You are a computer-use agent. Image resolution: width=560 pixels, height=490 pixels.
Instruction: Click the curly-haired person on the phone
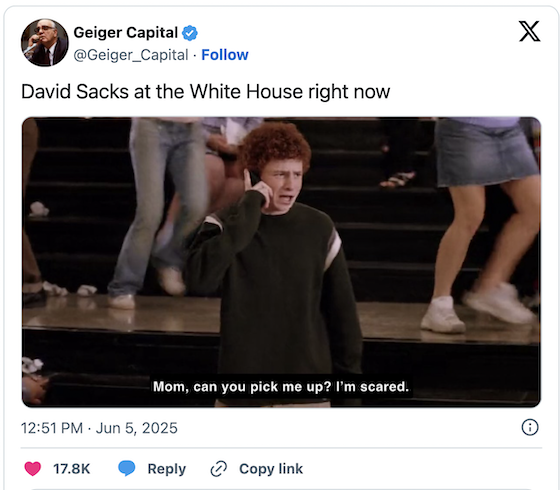click(275, 264)
